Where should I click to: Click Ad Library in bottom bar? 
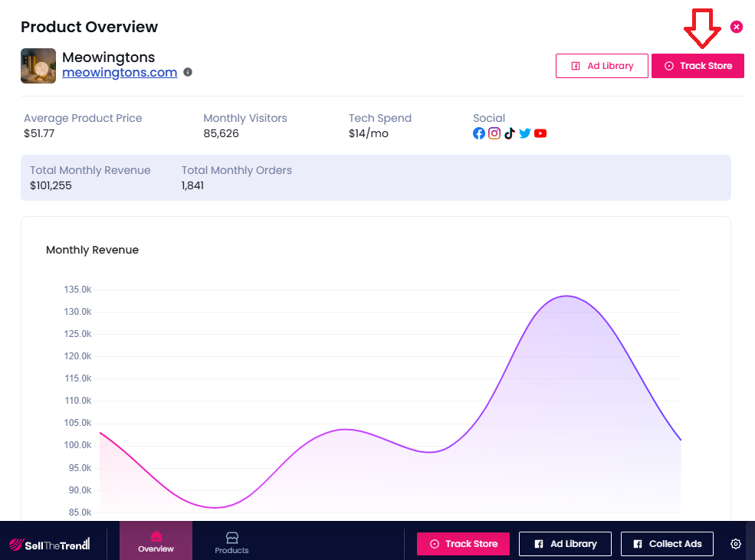(x=565, y=544)
